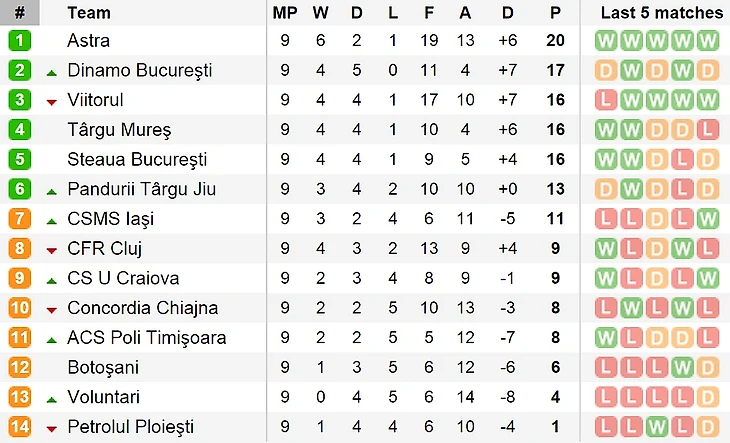
Task: Click Astra's green rank 1 badge
Action: point(20,40)
